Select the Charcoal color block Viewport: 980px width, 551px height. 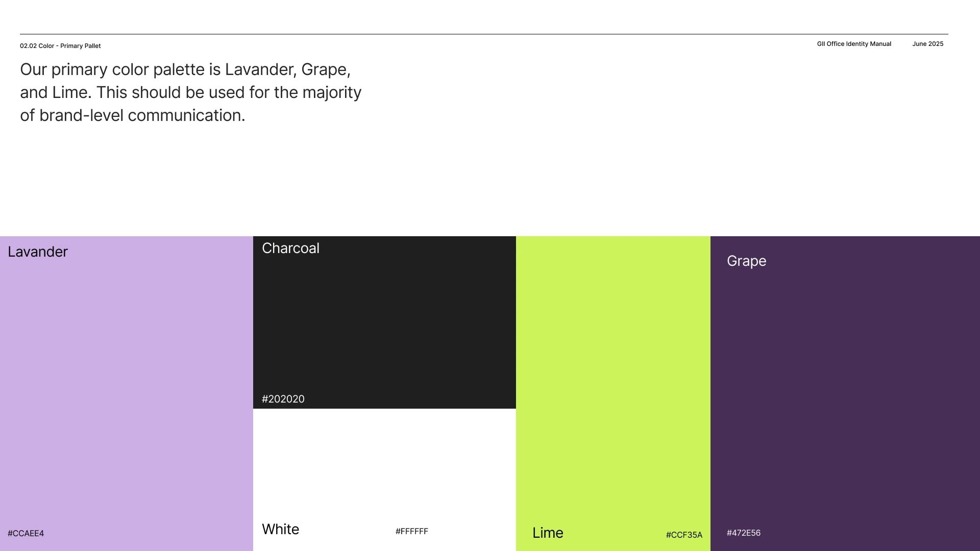(384, 321)
